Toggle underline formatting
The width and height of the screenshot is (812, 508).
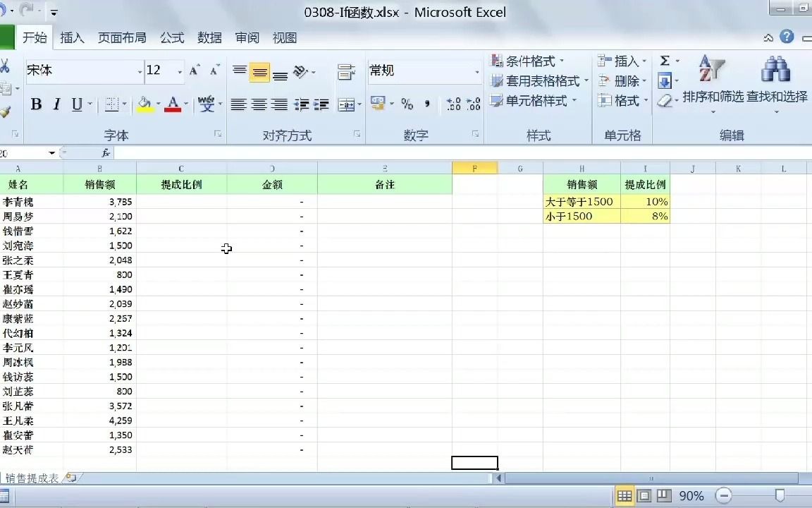(75, 104)
